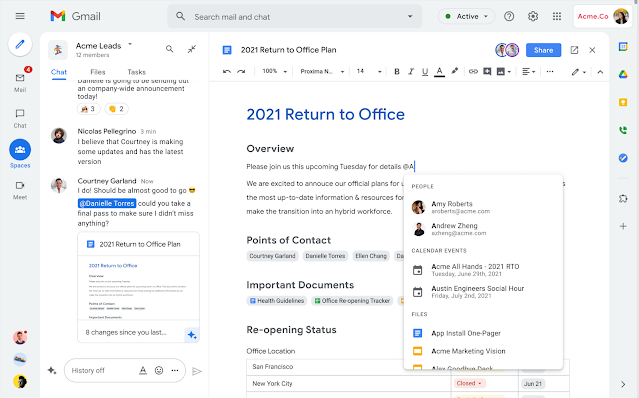Toggle italic formatting

[x=411, y=72]
